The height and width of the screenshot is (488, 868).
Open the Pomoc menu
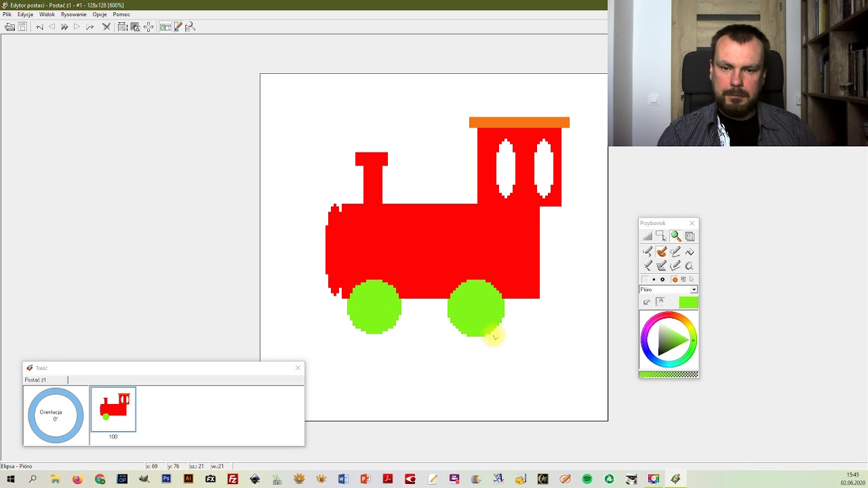point(121,14)
